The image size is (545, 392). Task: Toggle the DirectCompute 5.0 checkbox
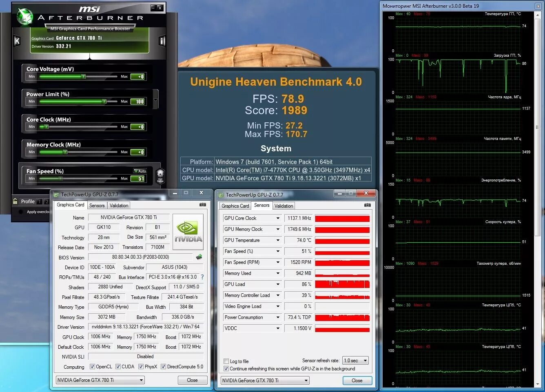pos(163,367)
